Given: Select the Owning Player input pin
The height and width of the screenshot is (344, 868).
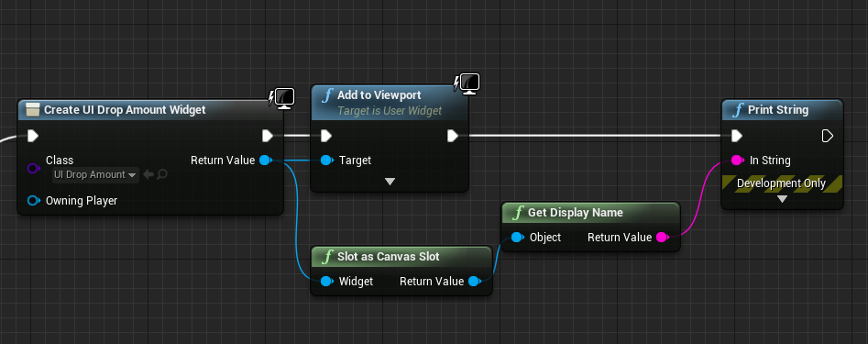Looking at the screenshot, I should coord(34,201).
